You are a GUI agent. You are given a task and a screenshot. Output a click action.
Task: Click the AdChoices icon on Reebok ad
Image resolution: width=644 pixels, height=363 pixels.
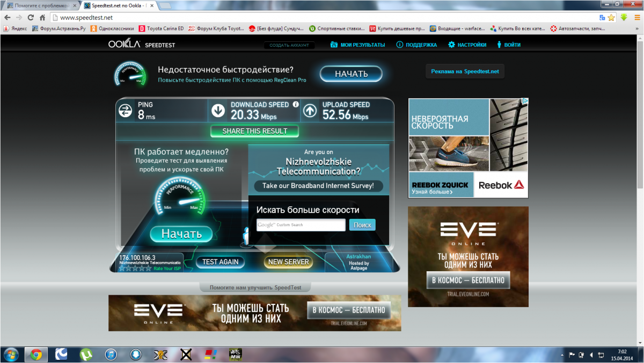tap(525, 101)
